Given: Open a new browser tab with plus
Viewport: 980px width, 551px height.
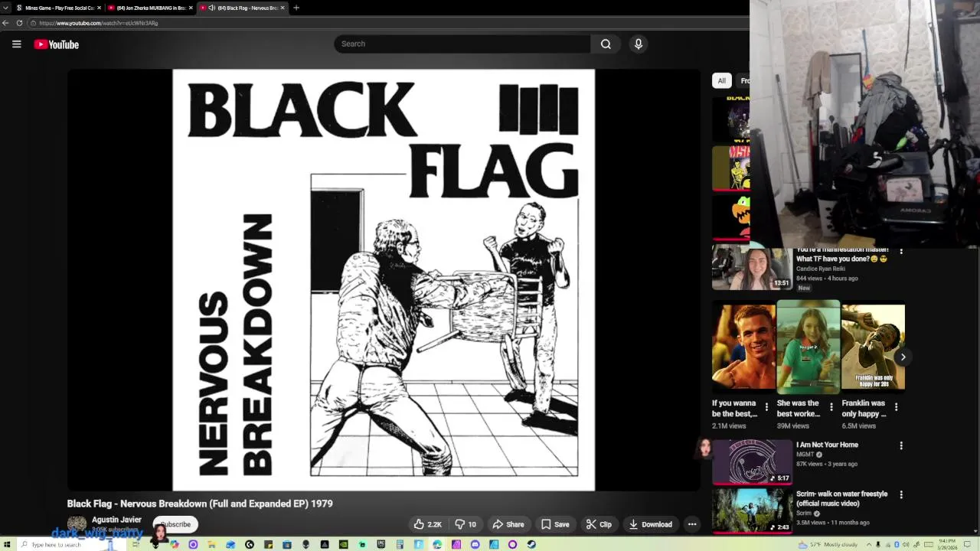Looking at the screenshot, I should point(296,8).
